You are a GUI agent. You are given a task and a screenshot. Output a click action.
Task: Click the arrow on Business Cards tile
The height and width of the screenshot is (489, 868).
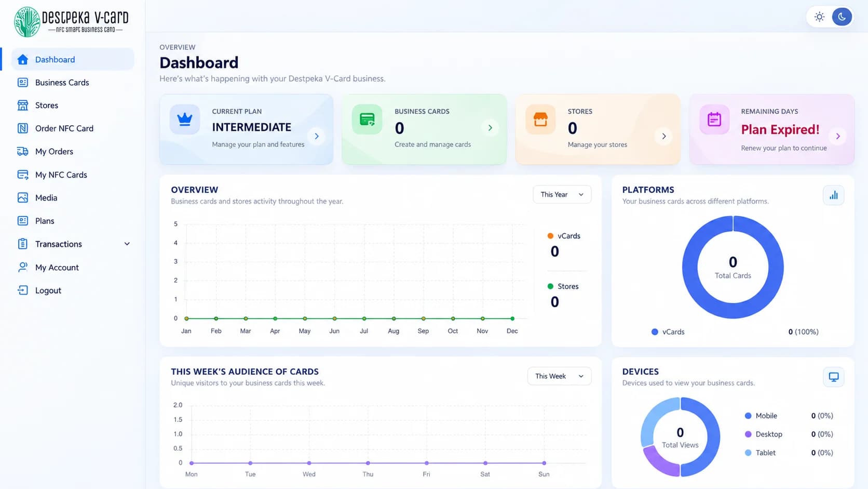point(490,128)
